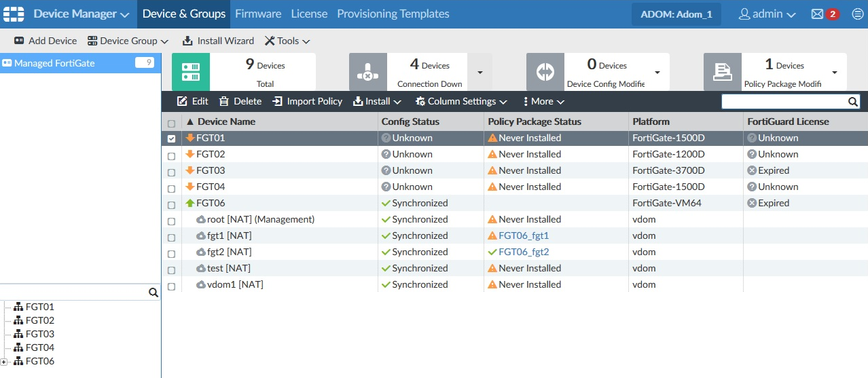868x378 pixels.
Task: Click the Policy Package Modified icon
Action: click(722, 72)
